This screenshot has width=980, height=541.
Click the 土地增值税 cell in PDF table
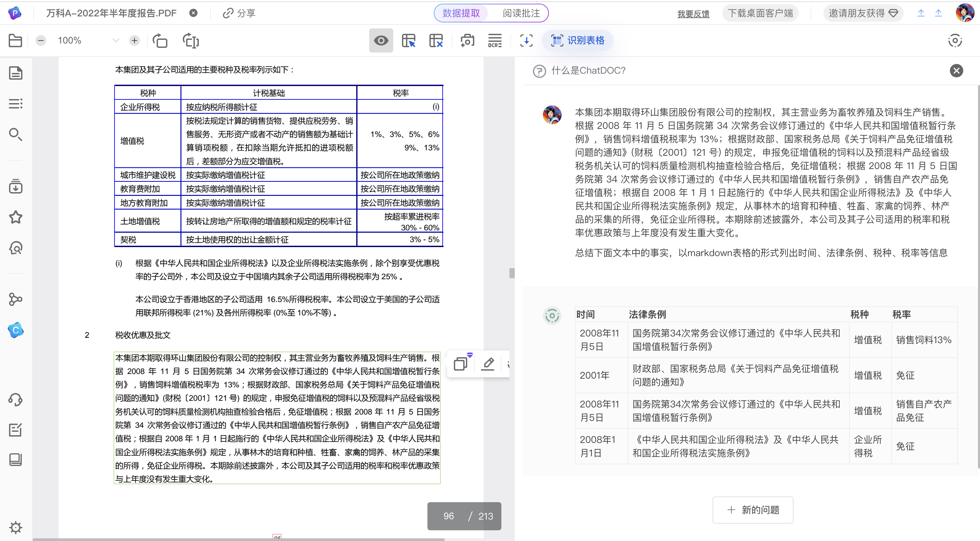point(148,221)
